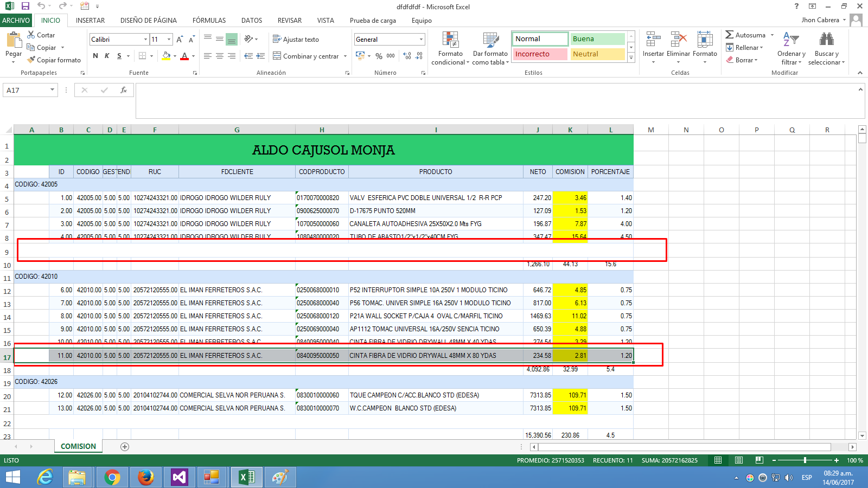The width and height of the screenshot is (868, 488).
Task: Open the ARCHIVO menu
Action: coord(16,20)
